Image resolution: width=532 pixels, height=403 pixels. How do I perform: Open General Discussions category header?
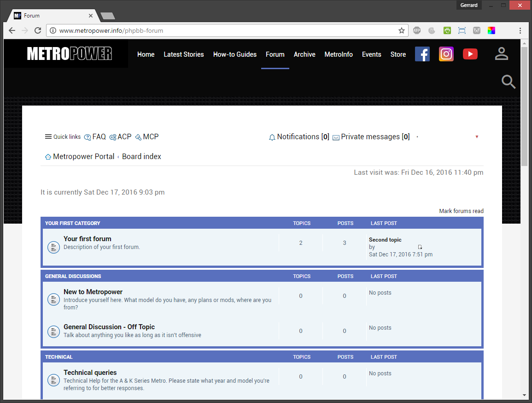73,276
